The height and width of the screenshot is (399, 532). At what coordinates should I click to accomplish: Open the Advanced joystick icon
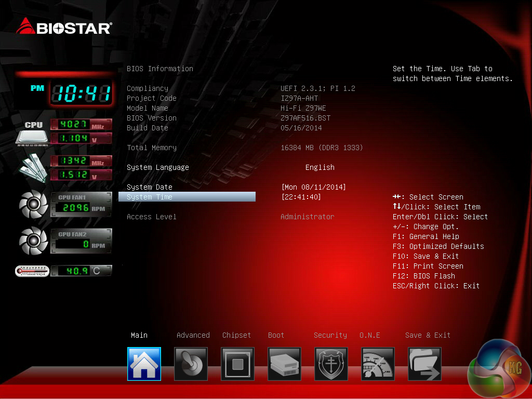191,364
